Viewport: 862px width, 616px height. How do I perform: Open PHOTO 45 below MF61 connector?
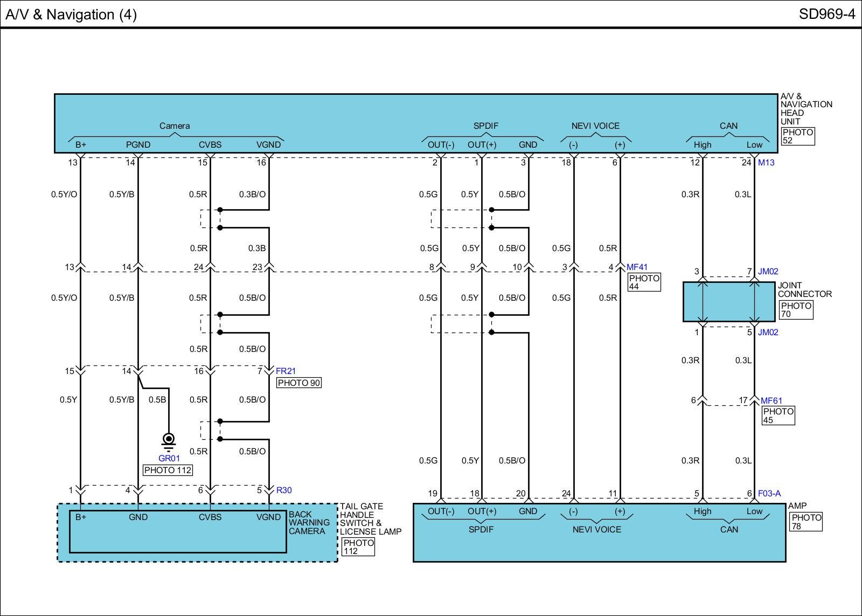778,416
